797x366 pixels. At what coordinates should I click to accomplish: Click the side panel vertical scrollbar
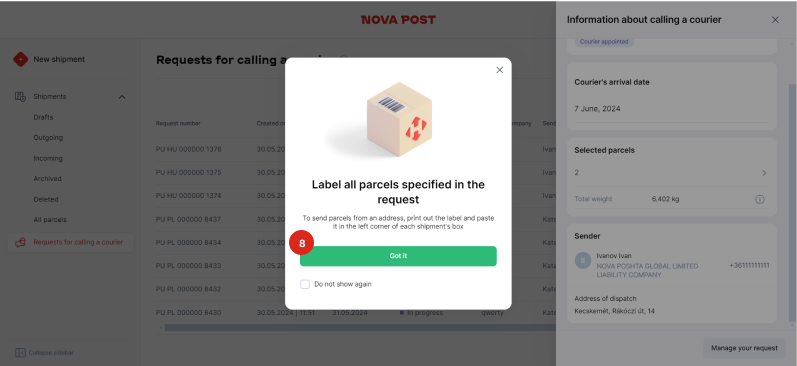pyautogui.click(x=791, y=202)
